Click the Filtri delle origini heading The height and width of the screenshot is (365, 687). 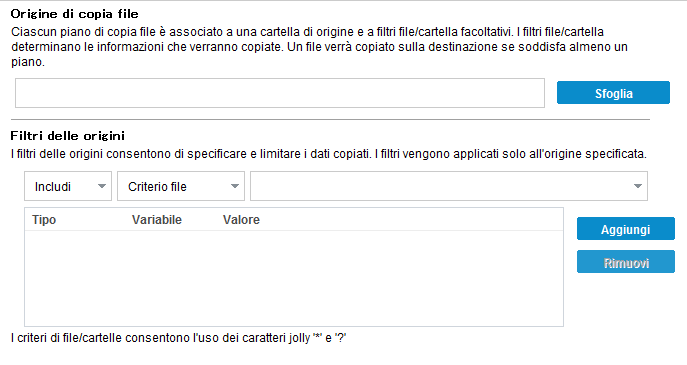tap(67, 136)
